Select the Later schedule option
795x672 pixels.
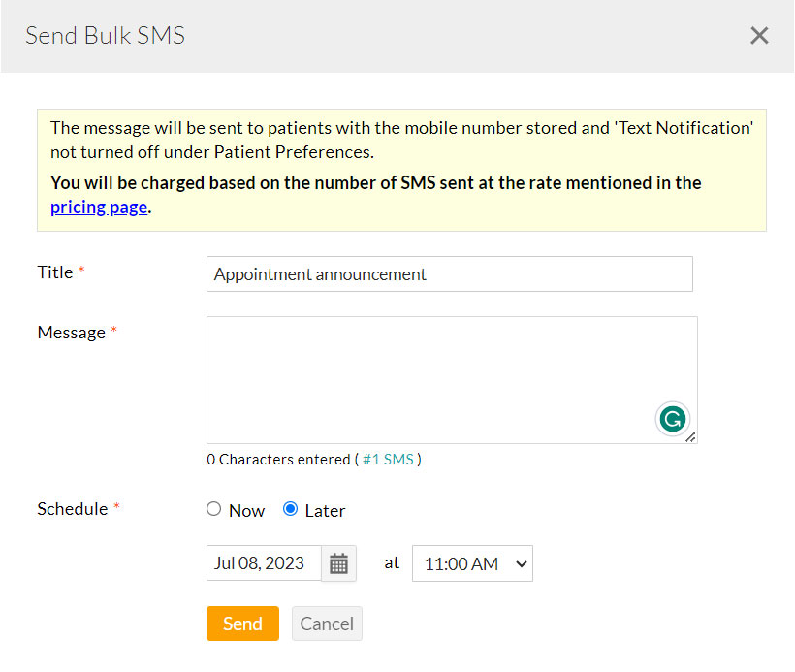coord(290,509)
